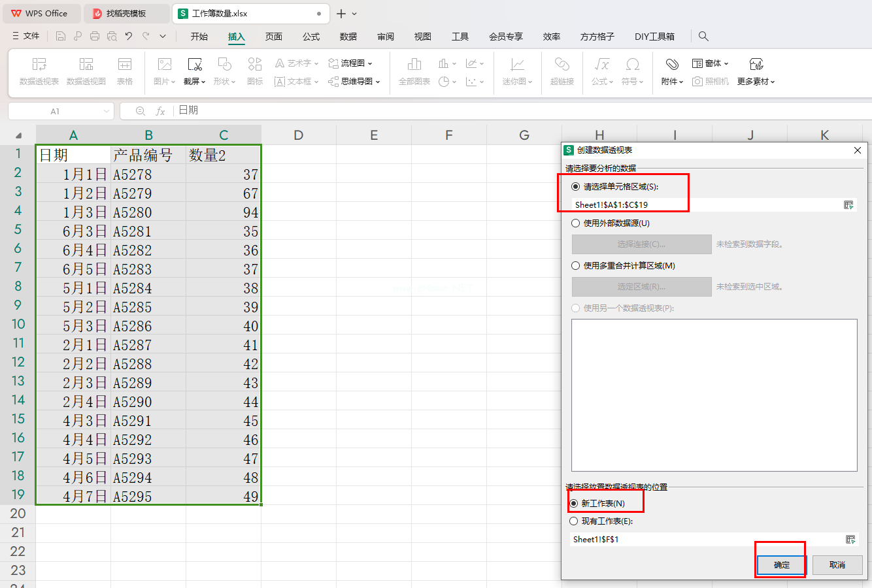The width and height of the screenshot is (872, 588).
Task: Click the 确定 button
Action: click(782, 565)
